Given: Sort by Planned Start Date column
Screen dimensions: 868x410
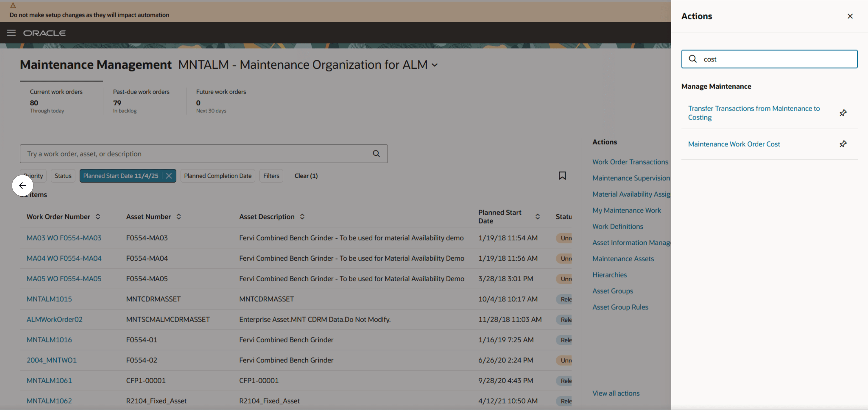Looking at the screenshot, I should 537,217.
